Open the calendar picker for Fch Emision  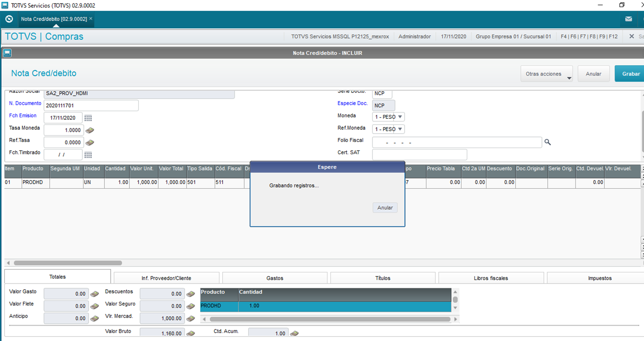point(88,118)
